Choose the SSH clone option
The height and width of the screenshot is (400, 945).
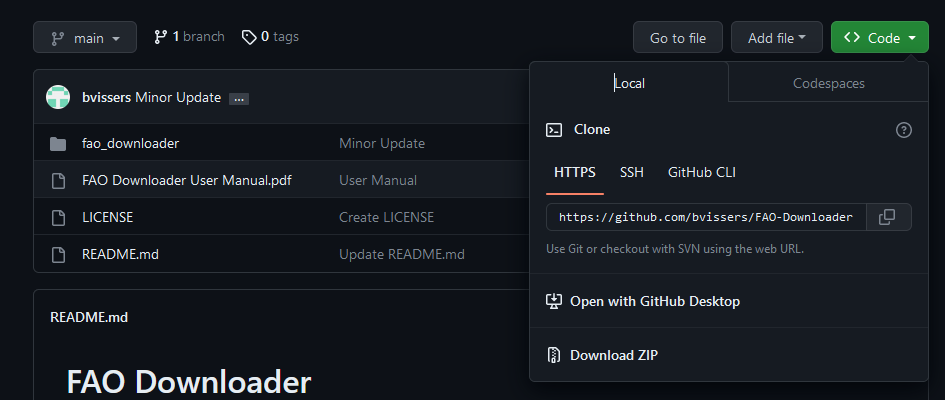(632, 172)
